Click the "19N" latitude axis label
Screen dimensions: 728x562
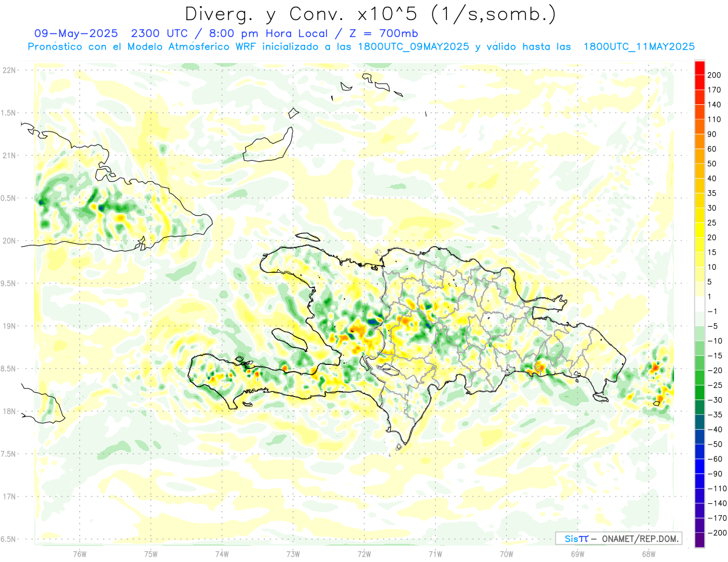click(8, 326)
